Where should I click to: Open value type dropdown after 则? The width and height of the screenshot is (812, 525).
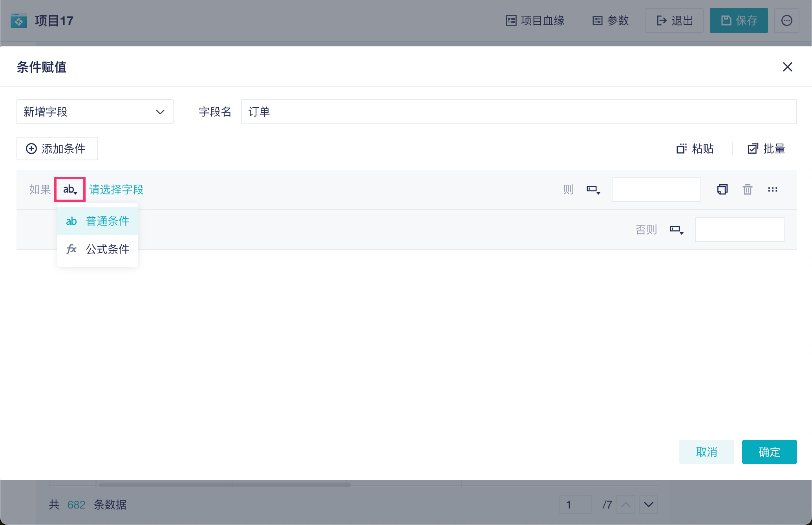(593, 189)
